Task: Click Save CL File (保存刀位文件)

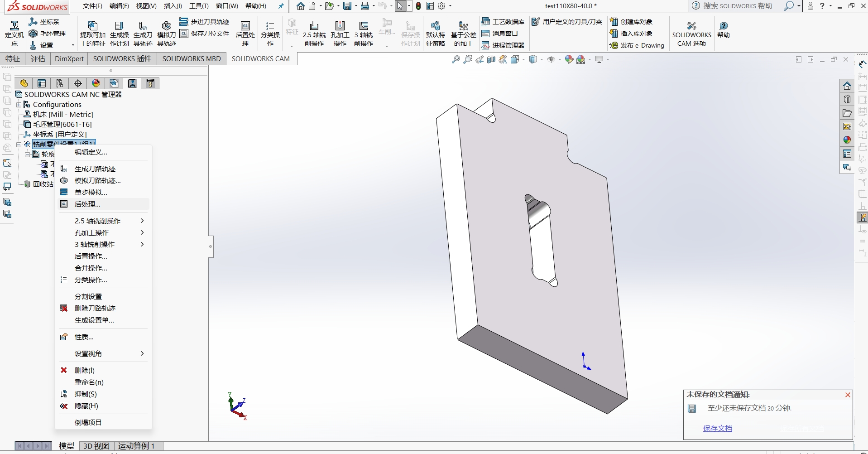Action: (205, 34)
